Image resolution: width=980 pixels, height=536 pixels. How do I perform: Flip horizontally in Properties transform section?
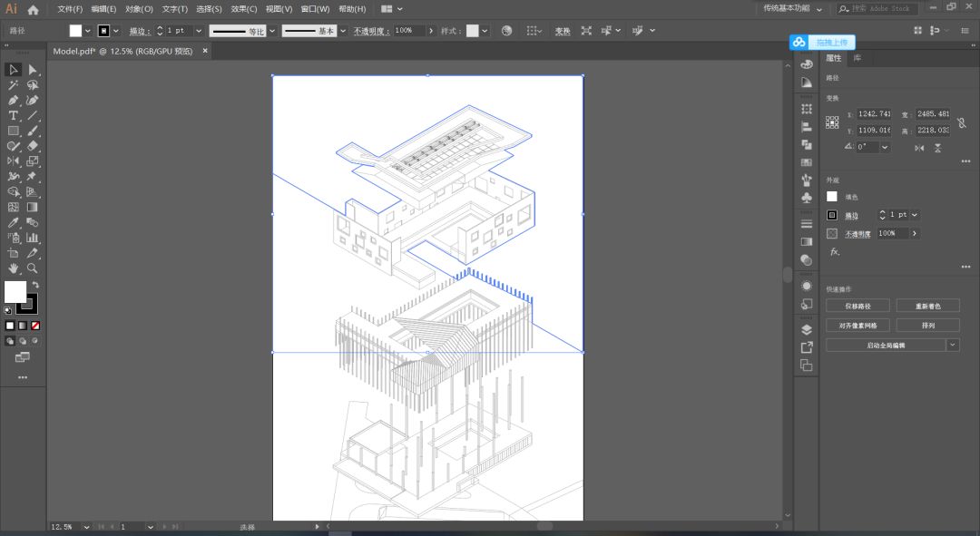tap(919, 148)
